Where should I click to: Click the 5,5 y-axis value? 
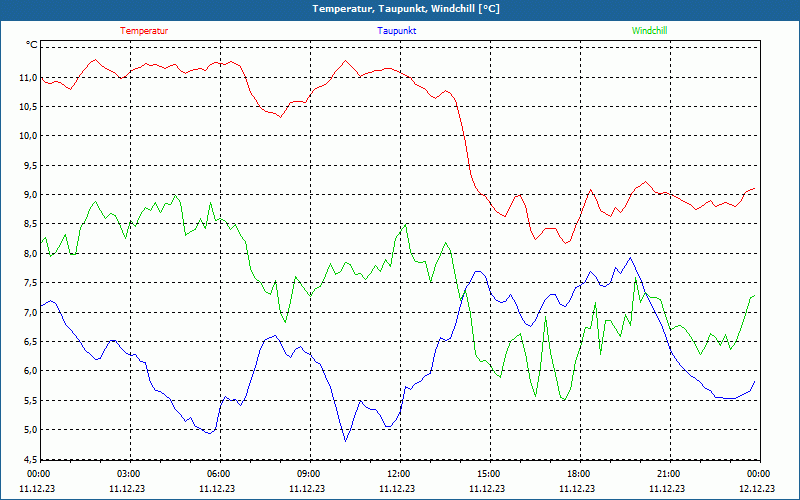pos(30,401)
